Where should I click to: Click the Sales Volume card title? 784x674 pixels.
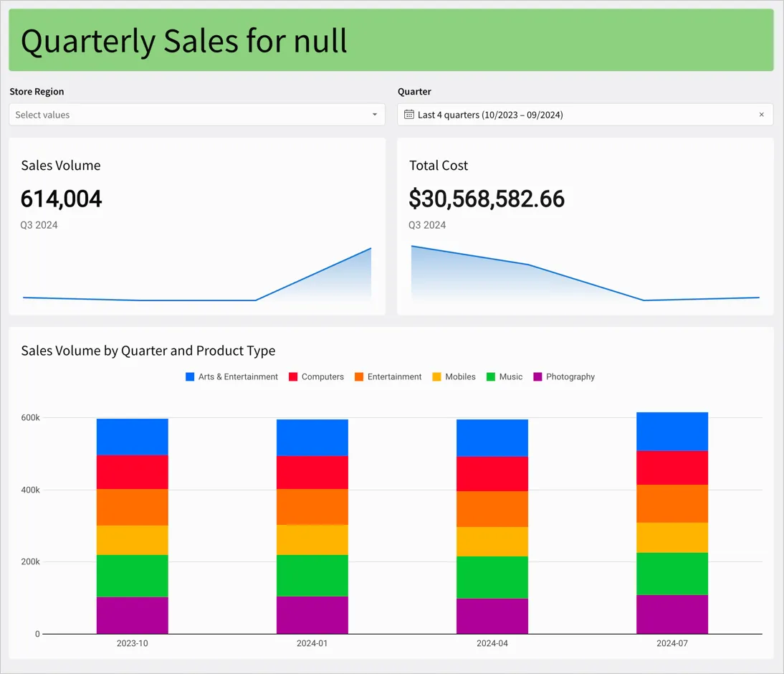tap(61, 166)
